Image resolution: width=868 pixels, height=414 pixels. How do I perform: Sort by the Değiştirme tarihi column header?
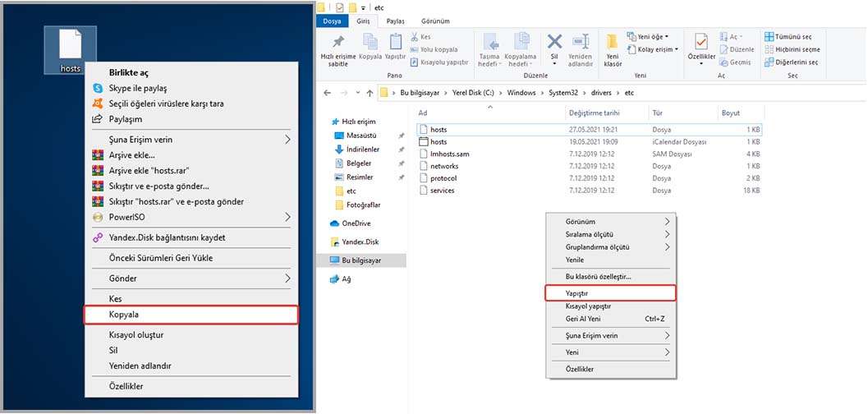(593, 113)
